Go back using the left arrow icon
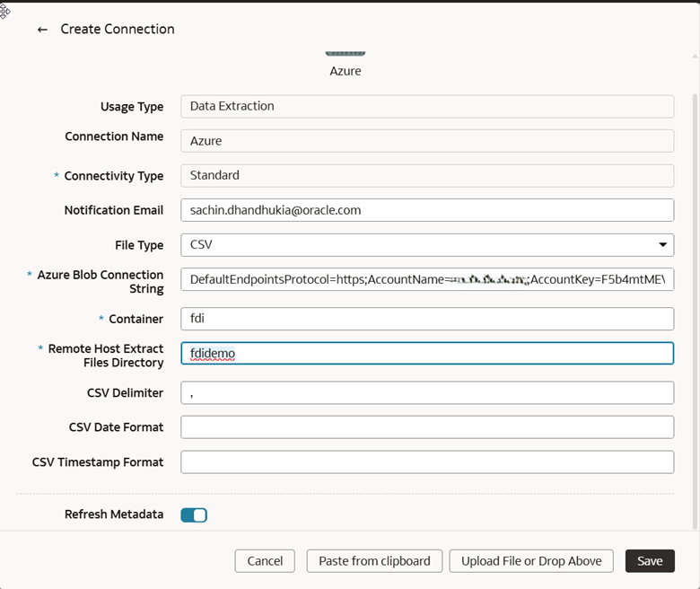The image size is (700, 589). 42,30
